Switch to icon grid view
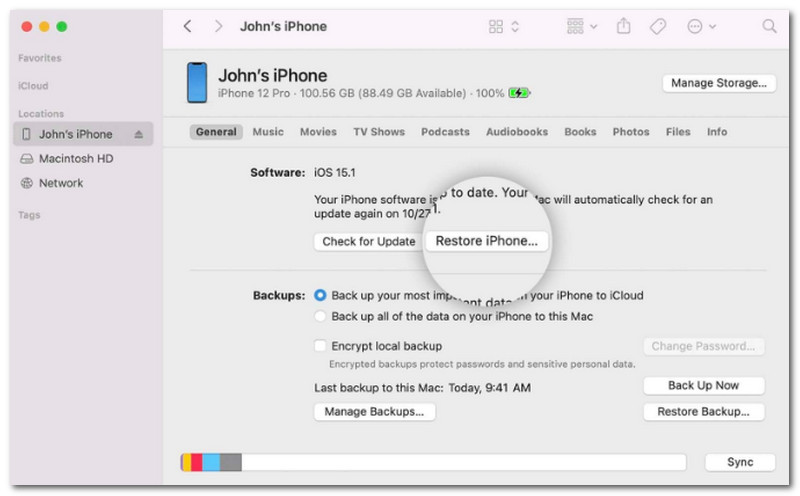The width and height of the screenshot is (800, 496). tap(495, 27)
